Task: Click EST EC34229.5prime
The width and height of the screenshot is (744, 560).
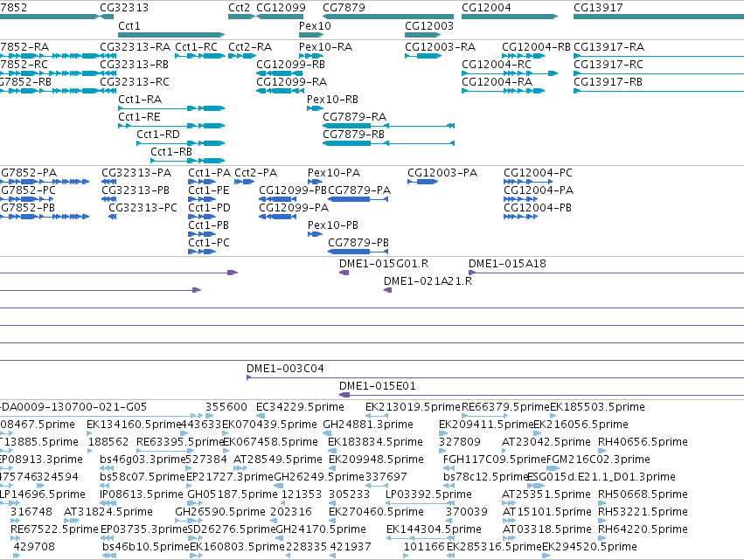Action: (x=260, y=417)
